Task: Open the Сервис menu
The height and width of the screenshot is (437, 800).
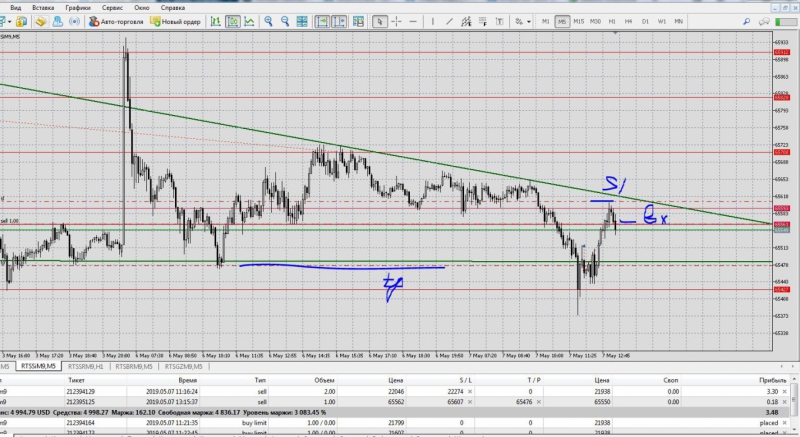Action: pyautogui.click(x=112, y=8)
